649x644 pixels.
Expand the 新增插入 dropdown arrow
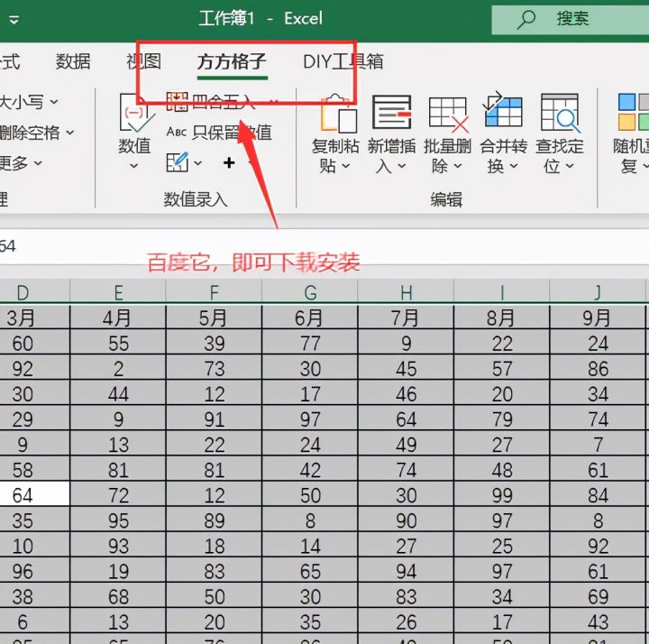click(402, 166)
